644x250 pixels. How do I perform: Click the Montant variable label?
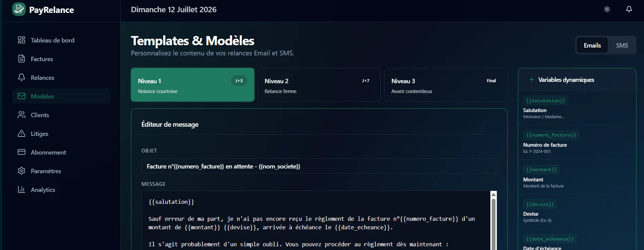click(x=533, y=179)
